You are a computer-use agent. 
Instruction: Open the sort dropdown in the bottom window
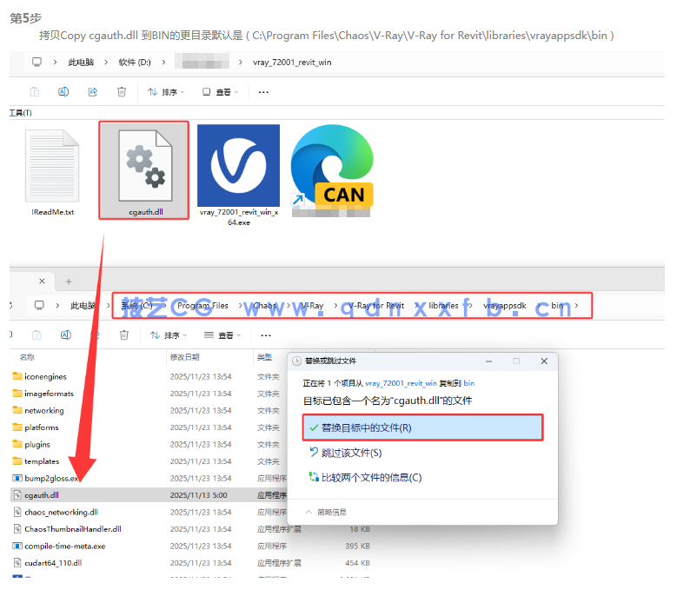pyautogui.click(x=169, y=335)
